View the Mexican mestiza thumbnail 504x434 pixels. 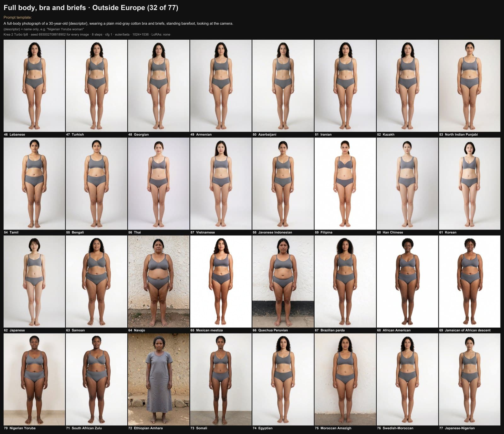pyautogui.click(x=221, y=281)
